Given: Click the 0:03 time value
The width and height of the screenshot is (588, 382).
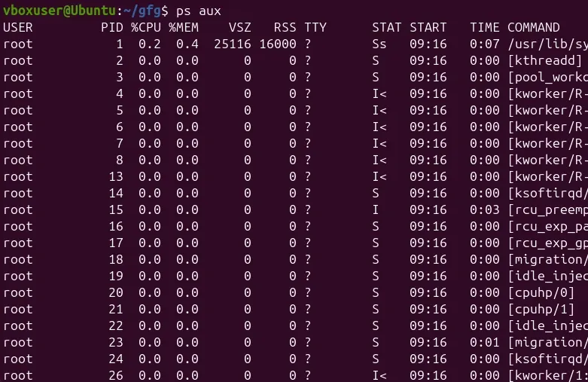Looking at the screenshot, I should 485,209.
